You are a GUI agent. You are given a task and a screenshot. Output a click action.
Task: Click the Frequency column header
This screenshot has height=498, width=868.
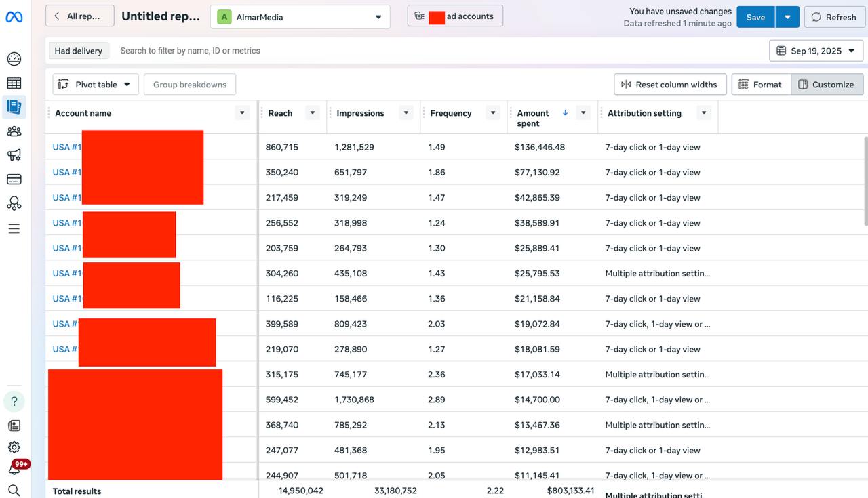[x=450, y=113]
